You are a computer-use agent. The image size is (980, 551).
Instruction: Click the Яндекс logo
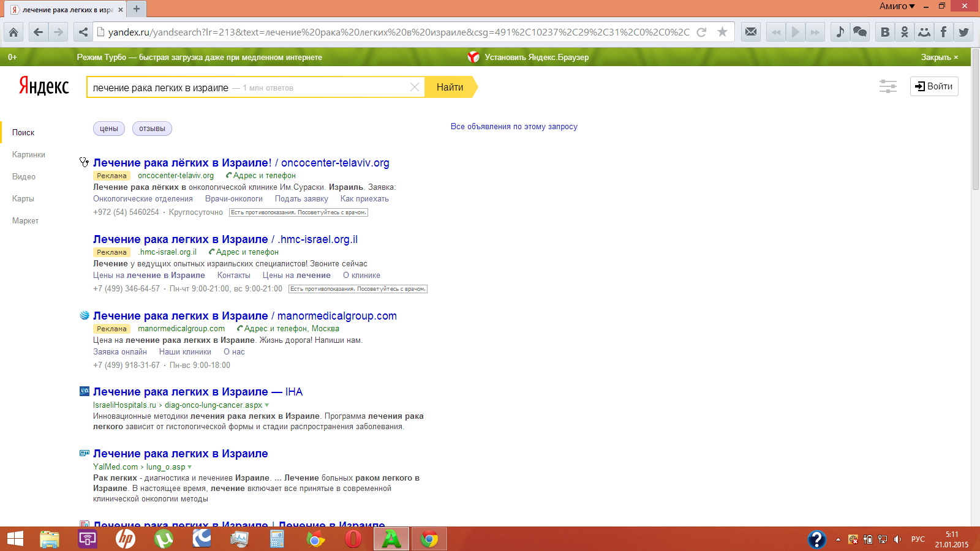pyautogui.click(x=43, y=86)
